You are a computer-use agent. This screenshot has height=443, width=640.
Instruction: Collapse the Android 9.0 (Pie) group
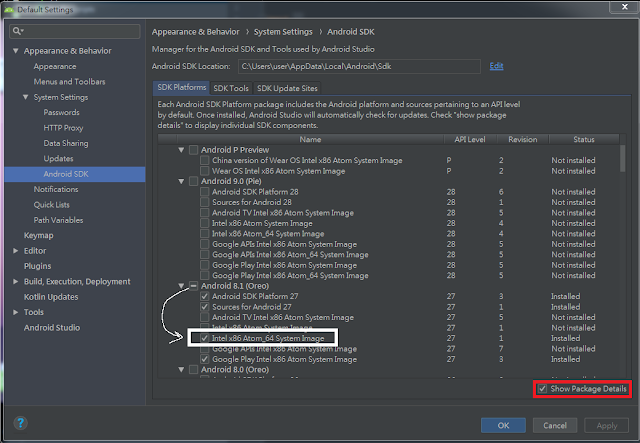181,181
